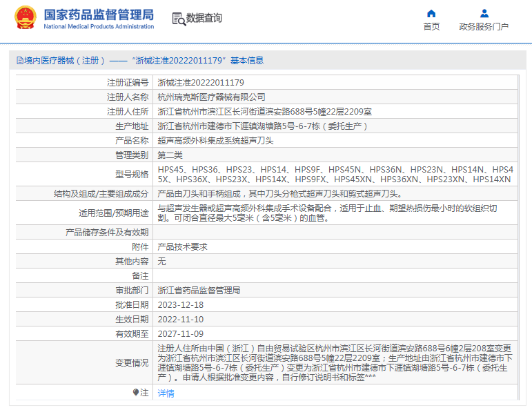Click the 第二类 category value

point(170,155)
